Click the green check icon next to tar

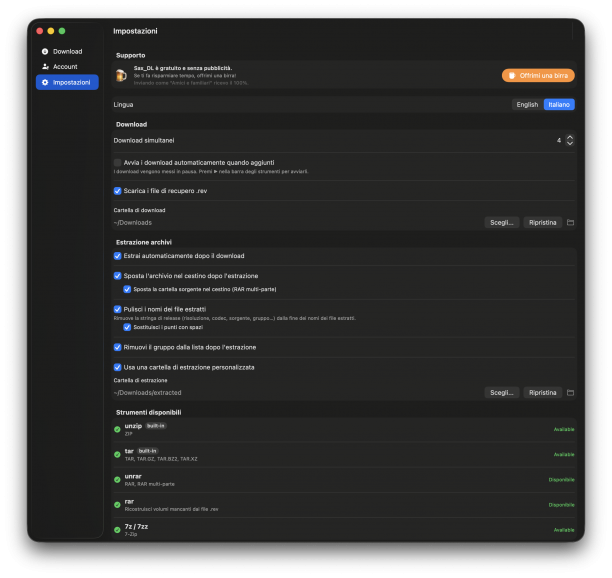(117, 455)
